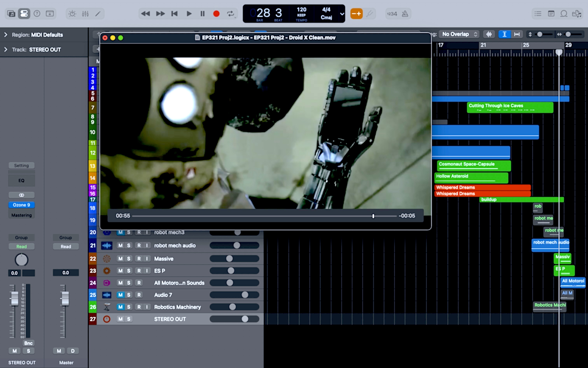Open Smart Controls dial icon
The width and height of the screenshot is (588, 368).
[x=72, y=14]
